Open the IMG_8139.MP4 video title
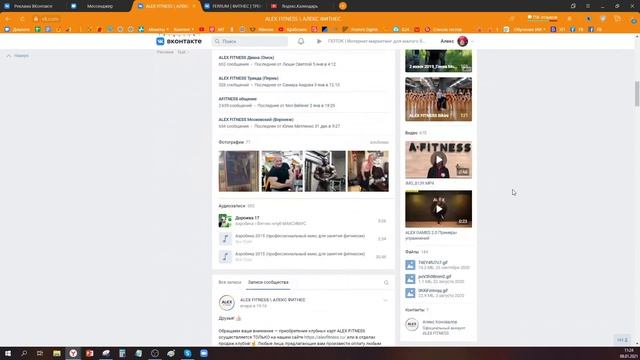The image size is (640, 360). (420, 184)
